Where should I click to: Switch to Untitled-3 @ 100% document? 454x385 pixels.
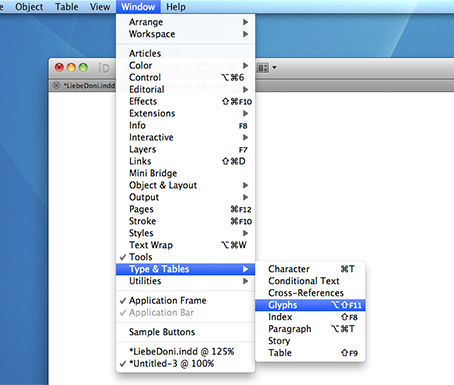coord(185,363)
